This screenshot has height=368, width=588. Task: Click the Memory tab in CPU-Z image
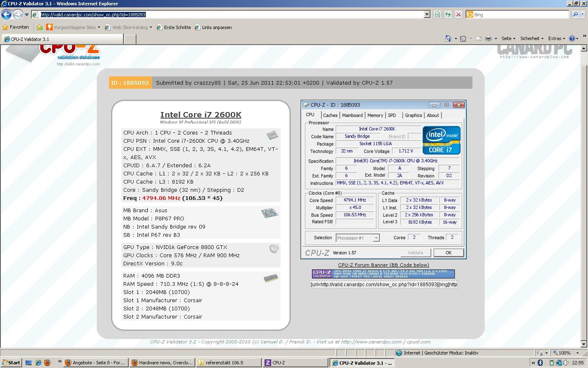tap(375, 115)
